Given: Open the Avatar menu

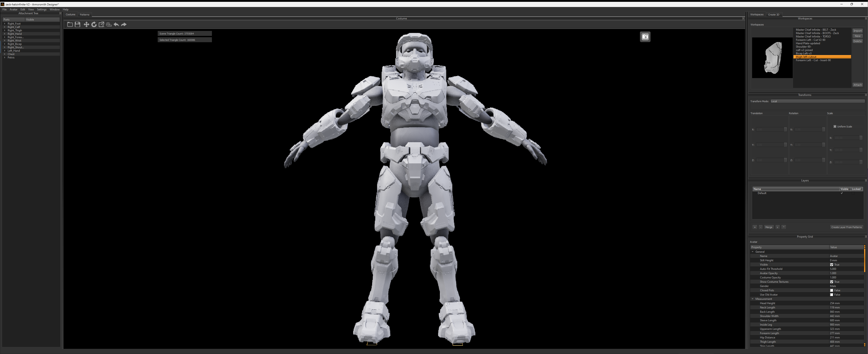Looking at the screenshot, I should (x=14, y=9).
